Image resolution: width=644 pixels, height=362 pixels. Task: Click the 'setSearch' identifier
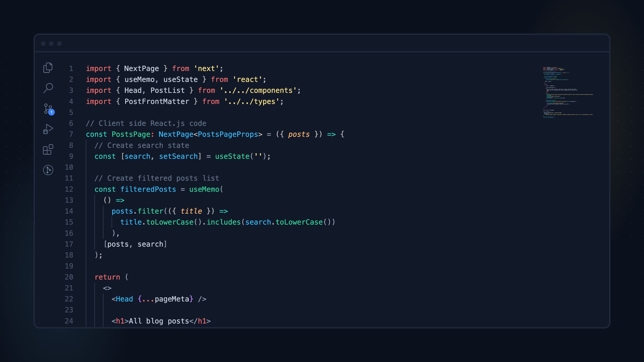pyautogui.click(x=178, y=156)
